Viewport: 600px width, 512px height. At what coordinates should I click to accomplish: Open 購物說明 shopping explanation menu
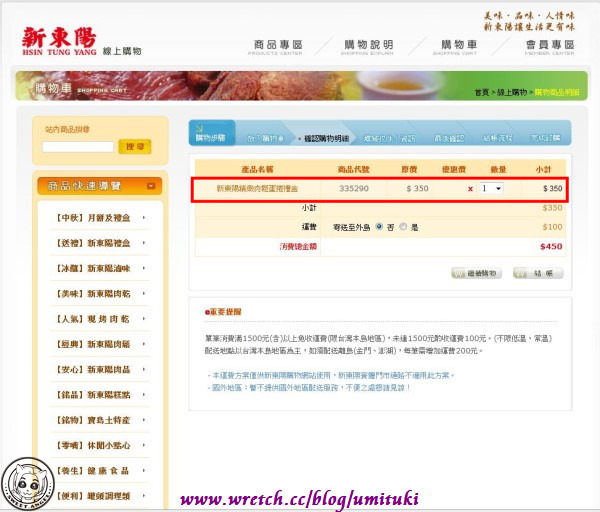[368, 47]
